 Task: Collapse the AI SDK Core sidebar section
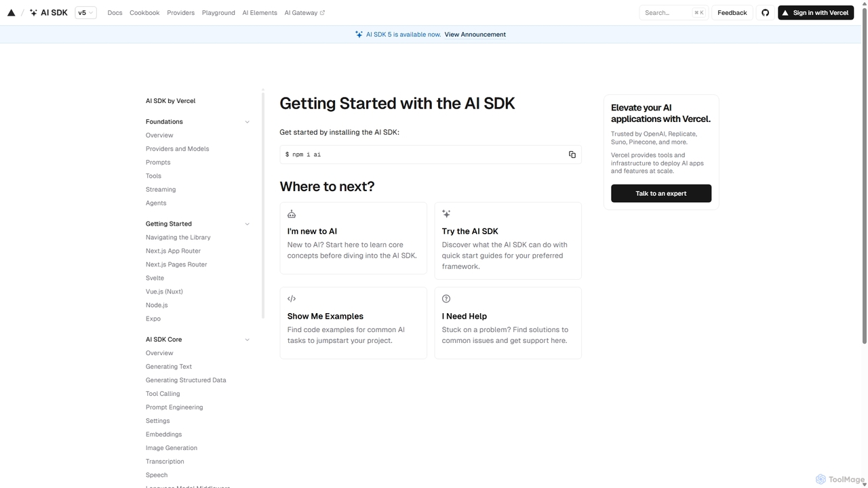[x=247, y=340]
